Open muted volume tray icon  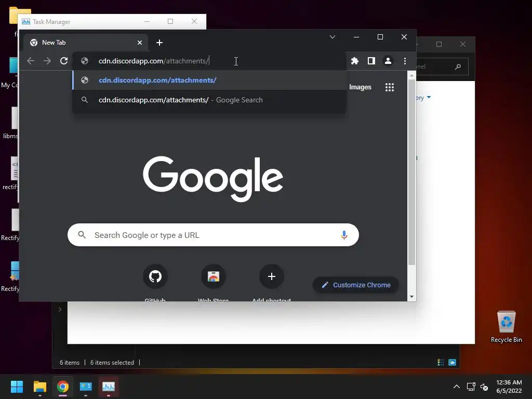coord(485,387)
